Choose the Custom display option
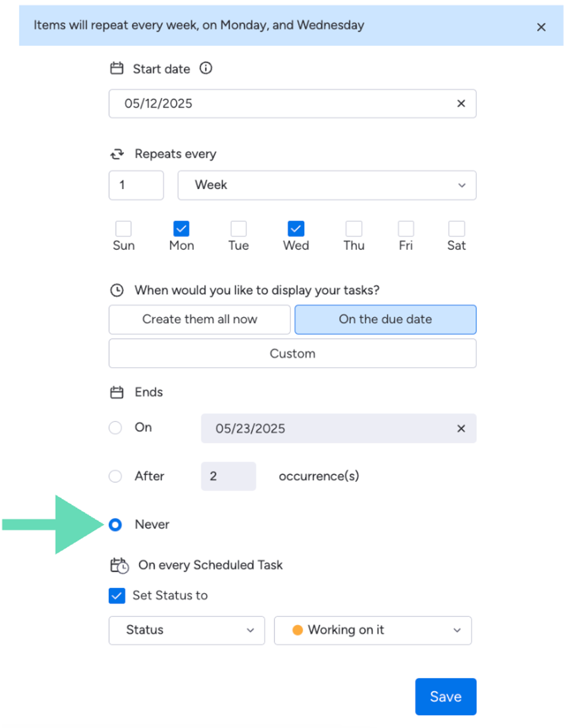Image resolution: width=575 pixels, height=728 pixels. 292,354
